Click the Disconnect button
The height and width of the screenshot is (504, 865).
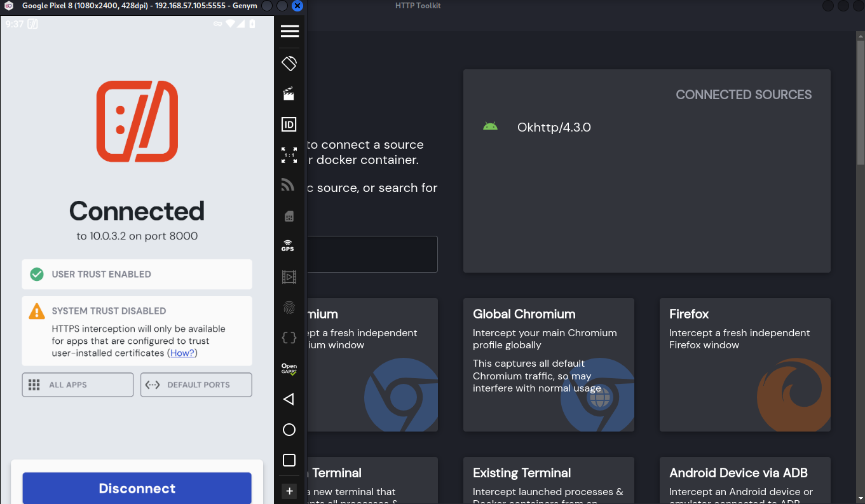click(x=137, y=488)
